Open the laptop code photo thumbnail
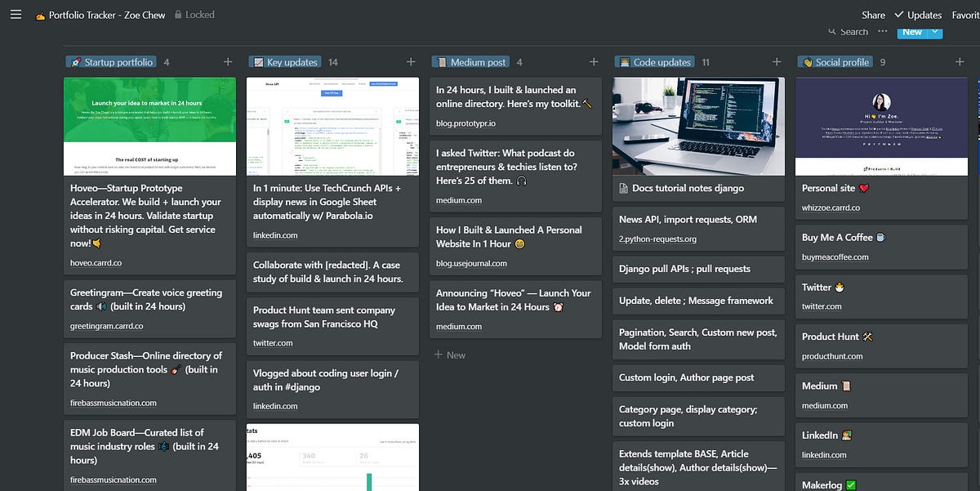The image size is (980, 491). [x=698, y=126]
